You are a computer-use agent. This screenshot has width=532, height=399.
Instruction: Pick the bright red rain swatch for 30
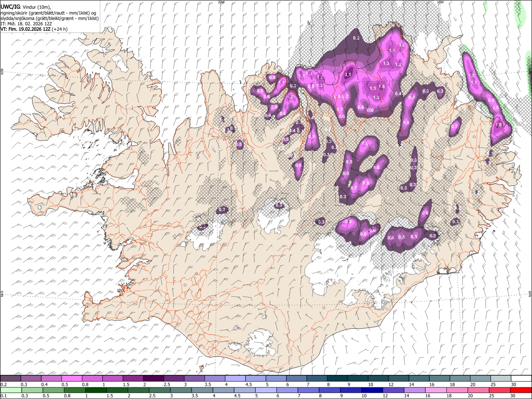[x=521, y=390]
